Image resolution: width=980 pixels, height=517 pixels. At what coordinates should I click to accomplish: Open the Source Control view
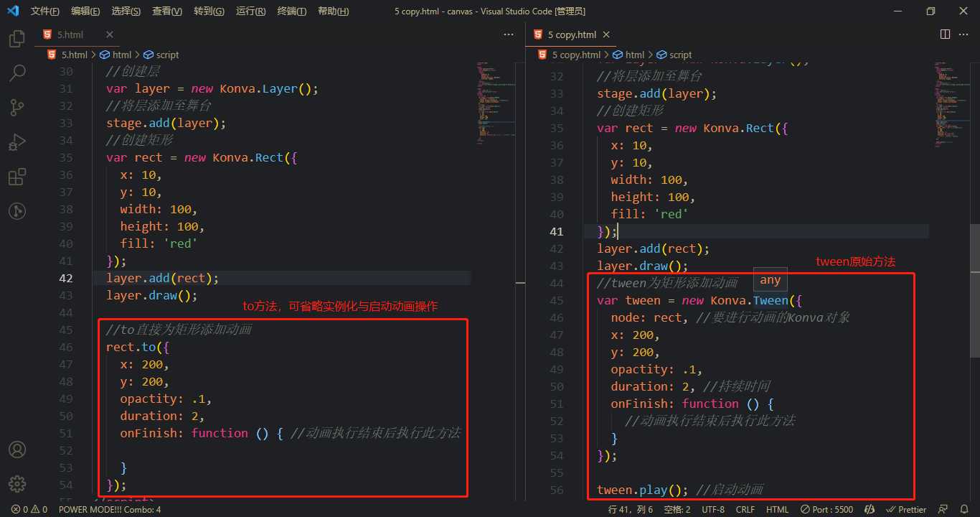(17, 108)
